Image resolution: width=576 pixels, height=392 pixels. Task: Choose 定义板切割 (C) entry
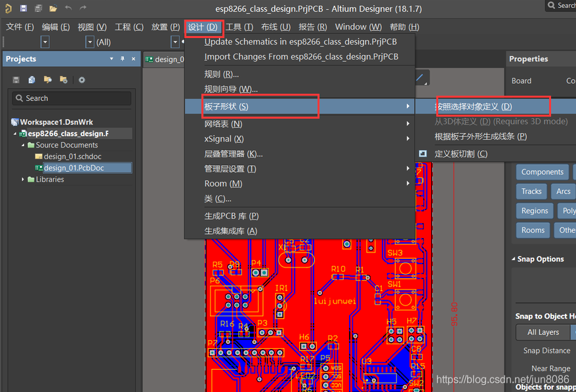pos(496,154)
